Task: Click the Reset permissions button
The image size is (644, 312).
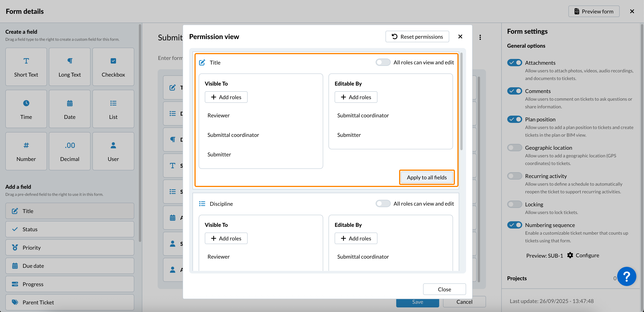Action: pos(417,37)
